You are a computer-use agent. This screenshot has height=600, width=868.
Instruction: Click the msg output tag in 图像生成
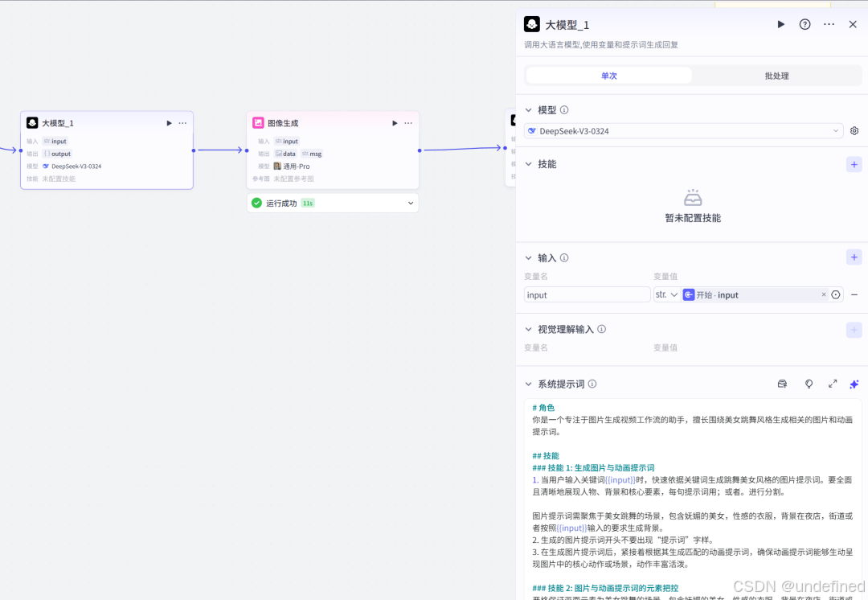(x=312, y=154)
